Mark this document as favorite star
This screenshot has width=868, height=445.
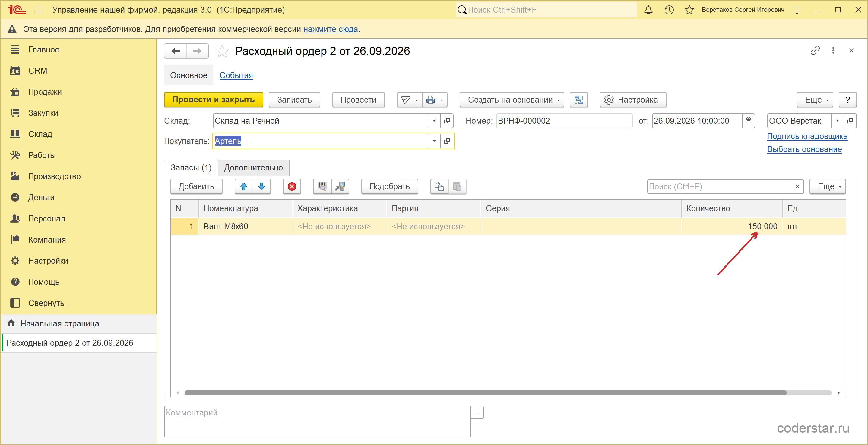click(x=222, y=51)
